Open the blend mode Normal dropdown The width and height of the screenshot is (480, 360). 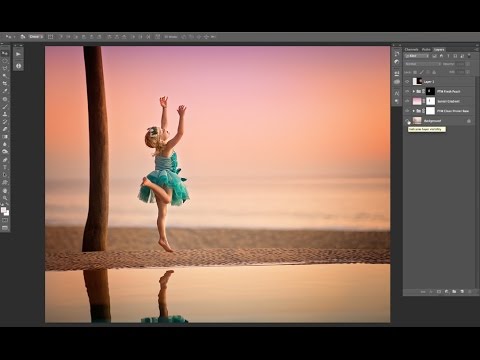point(423,64)
